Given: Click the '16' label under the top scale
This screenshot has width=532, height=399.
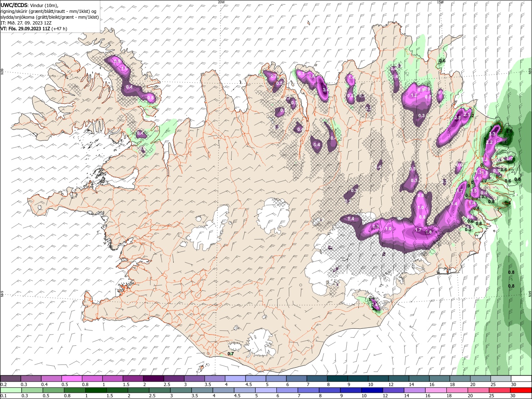Looking at the screenshot, I should (432, 384).
